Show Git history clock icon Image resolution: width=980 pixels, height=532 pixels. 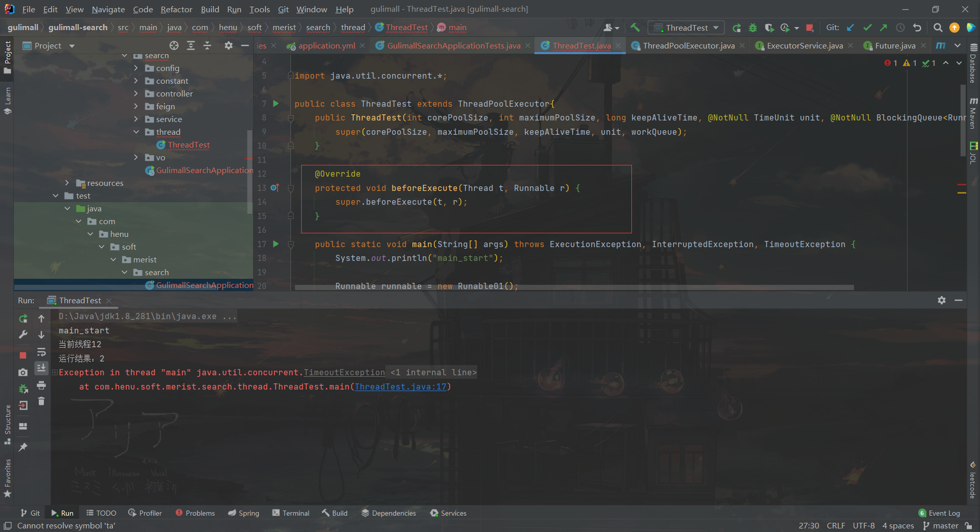click(x=900, y=28)
